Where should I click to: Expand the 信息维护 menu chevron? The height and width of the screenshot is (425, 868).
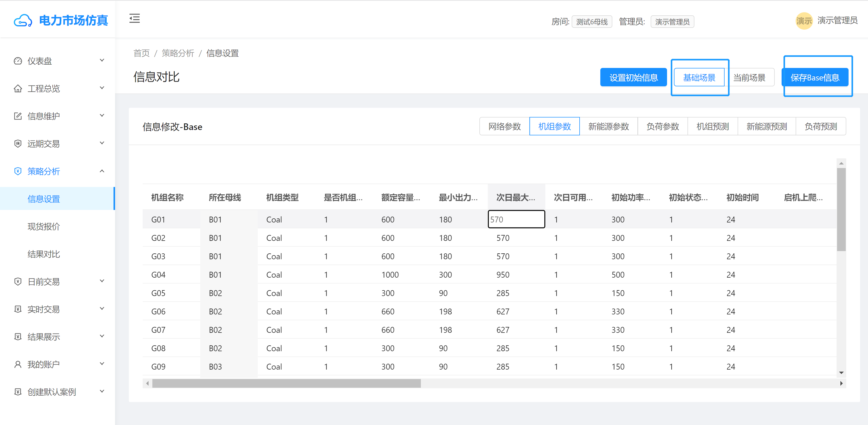[102, 116]
